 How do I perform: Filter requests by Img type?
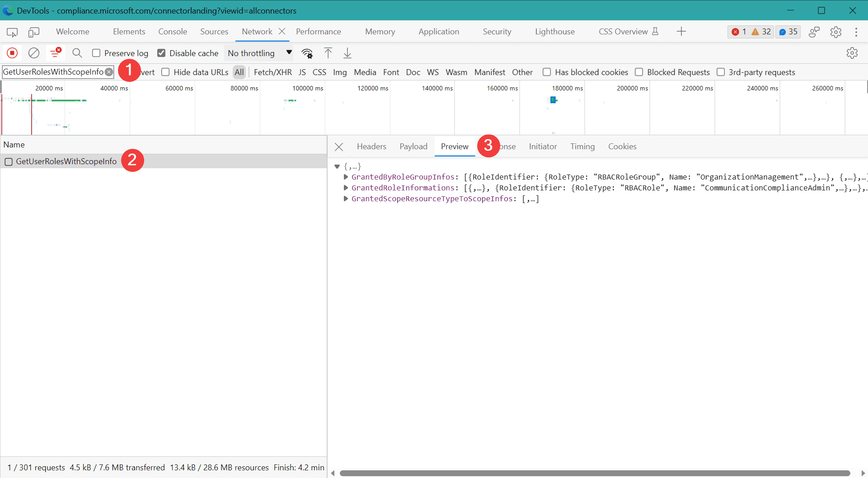click(x=340, y=72)
